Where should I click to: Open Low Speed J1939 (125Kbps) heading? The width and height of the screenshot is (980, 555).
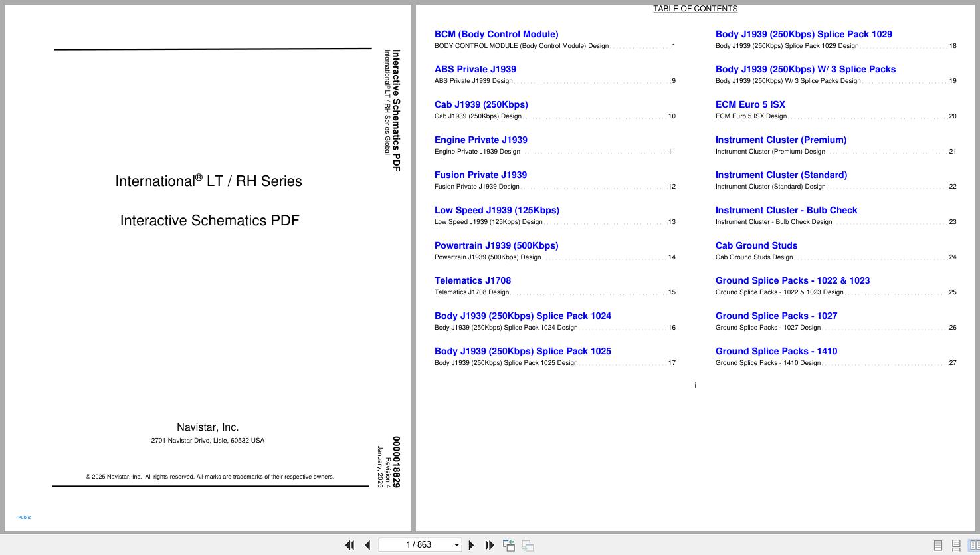click(497, 210)
